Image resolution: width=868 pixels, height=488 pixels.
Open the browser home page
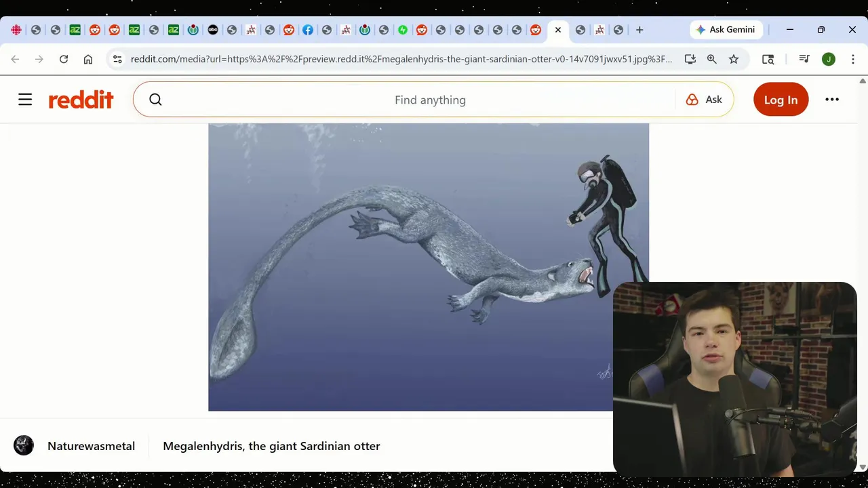coord(88,59)
